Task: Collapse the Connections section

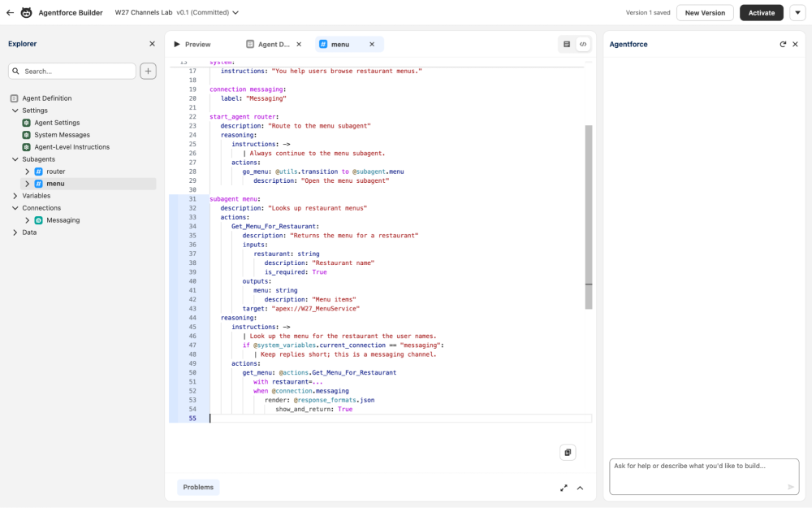Action: 15,208
